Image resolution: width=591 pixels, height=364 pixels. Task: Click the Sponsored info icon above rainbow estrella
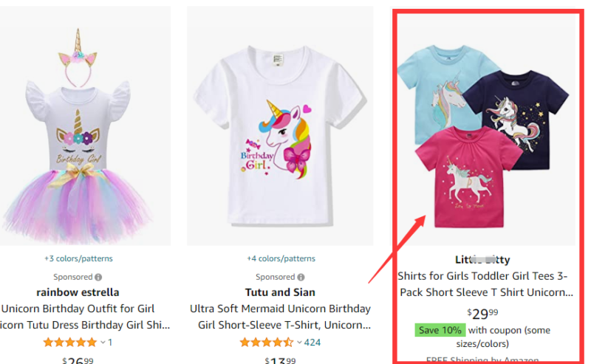coord(99,277)
